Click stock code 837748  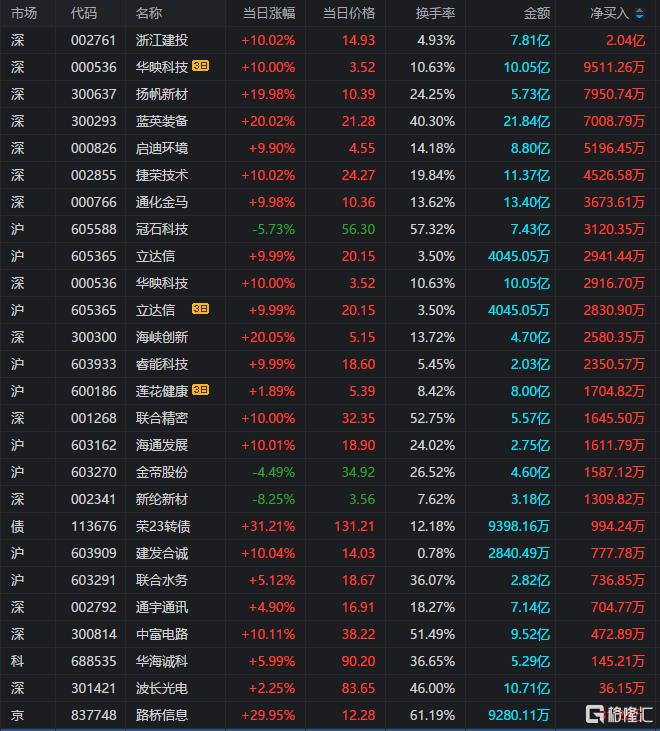(x=93, y=716)
